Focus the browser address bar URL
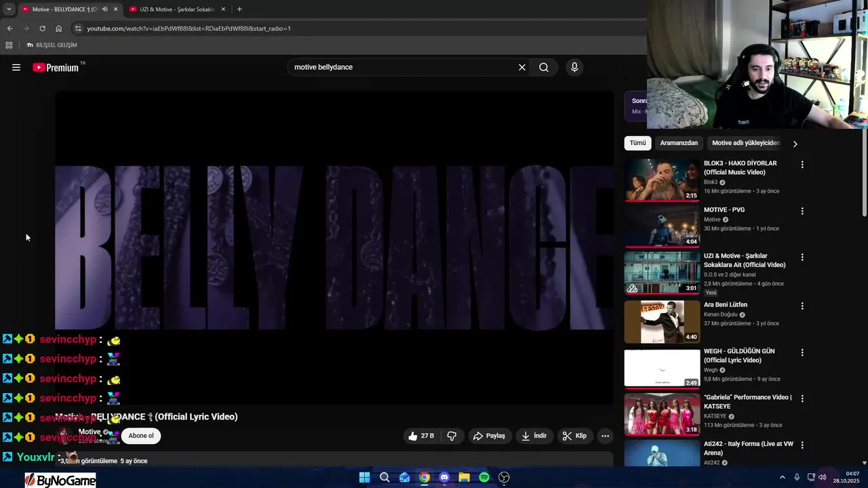The height and width of the screenshot is (488, 868). coord(189,28)
